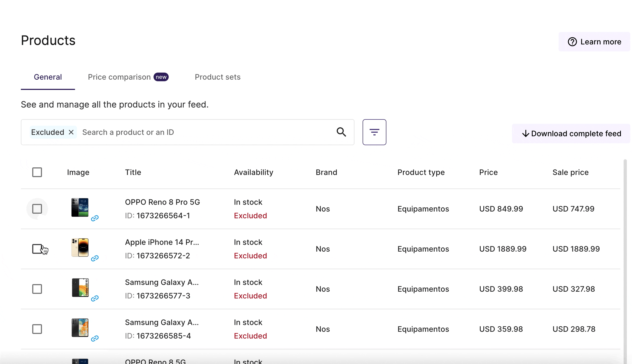The width and height of the screenshot is (632, 364).
Task: Remove the Excluded filter chip
Action: pos(71,132)
